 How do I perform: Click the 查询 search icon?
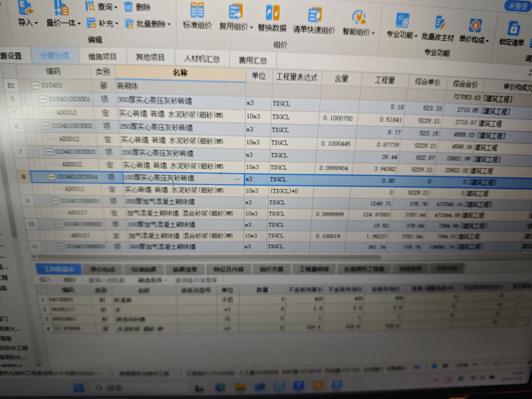point(90,6)
